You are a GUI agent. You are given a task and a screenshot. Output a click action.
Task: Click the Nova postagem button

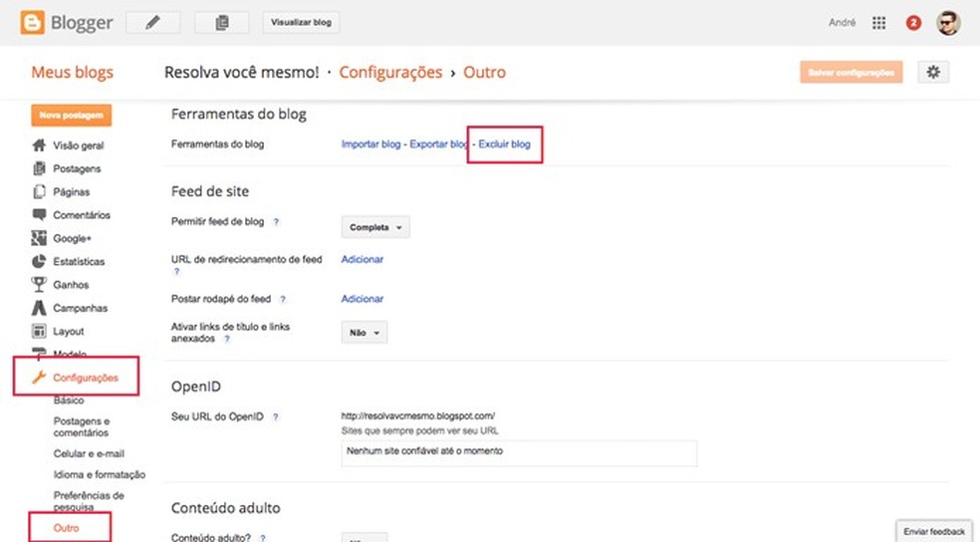coord(72,115)
